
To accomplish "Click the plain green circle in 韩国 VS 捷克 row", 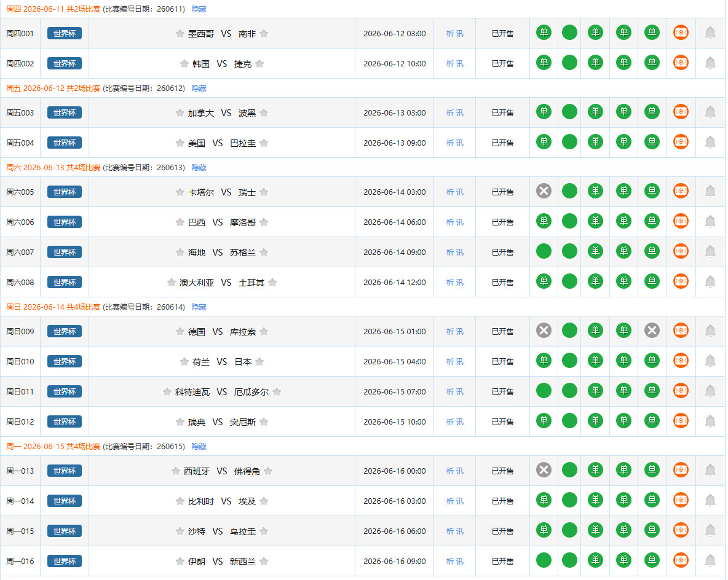I will [x=569, y=63].
